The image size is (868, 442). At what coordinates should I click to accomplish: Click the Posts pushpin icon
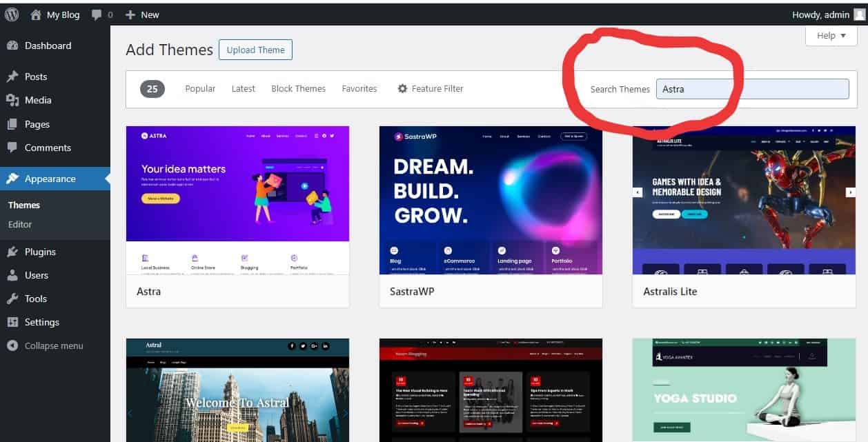tap(12, 77)
